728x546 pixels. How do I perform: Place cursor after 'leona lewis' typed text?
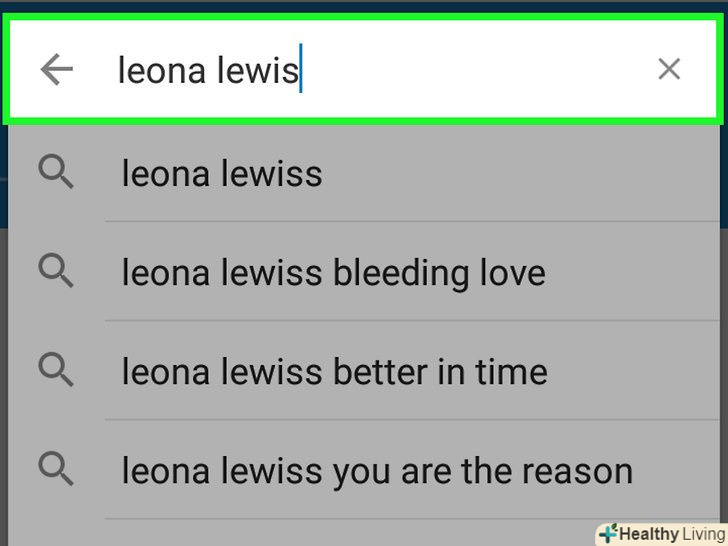[300, 70]
